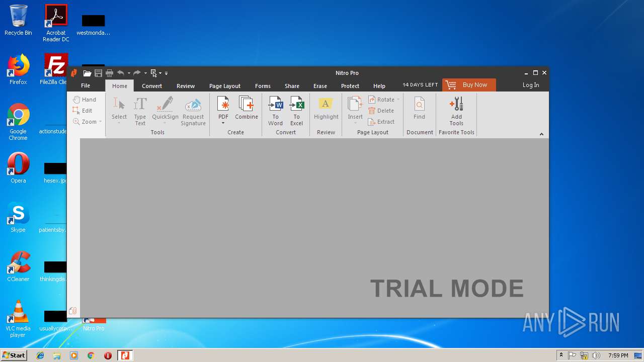Click the clock showing 7:59 PM
Image resolution: width=644 pixels, height=362 pixels.
tap(618, 355)
